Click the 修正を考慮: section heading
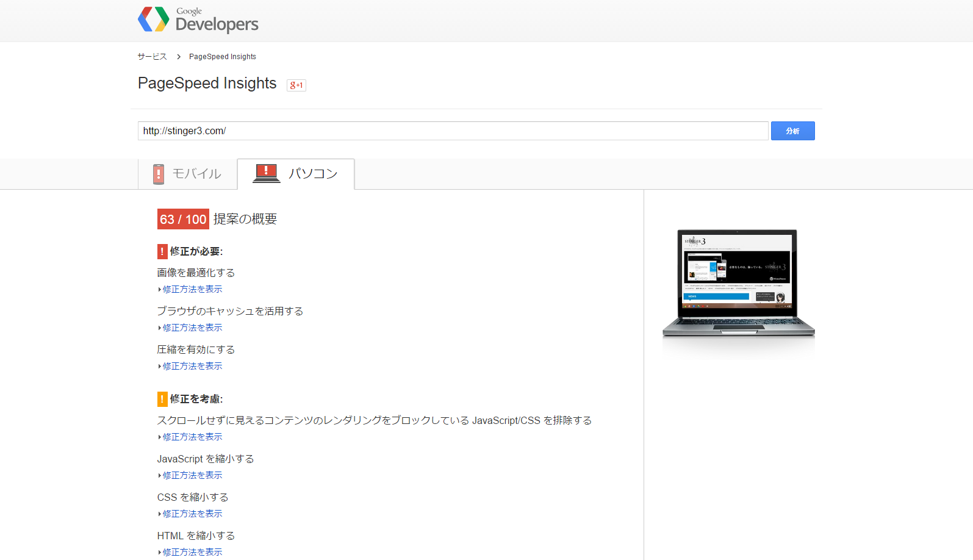 click(196, 399)
